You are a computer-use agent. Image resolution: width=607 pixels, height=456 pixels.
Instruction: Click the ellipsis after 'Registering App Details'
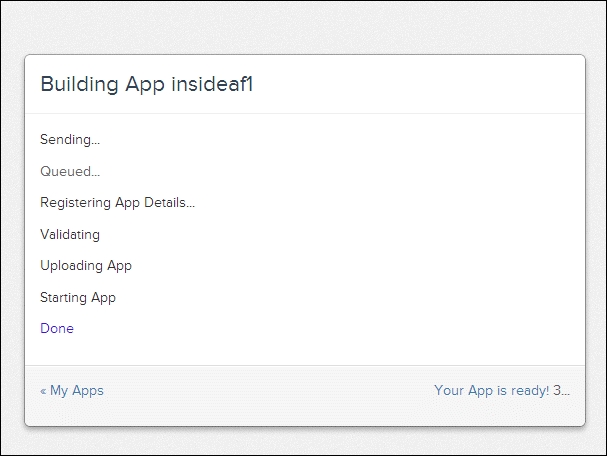190,207
